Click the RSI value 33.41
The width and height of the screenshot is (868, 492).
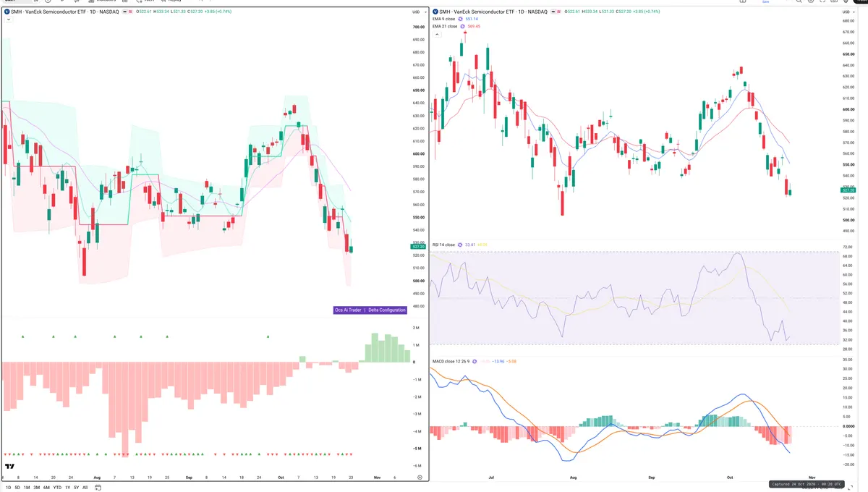(x=469, y=245)
